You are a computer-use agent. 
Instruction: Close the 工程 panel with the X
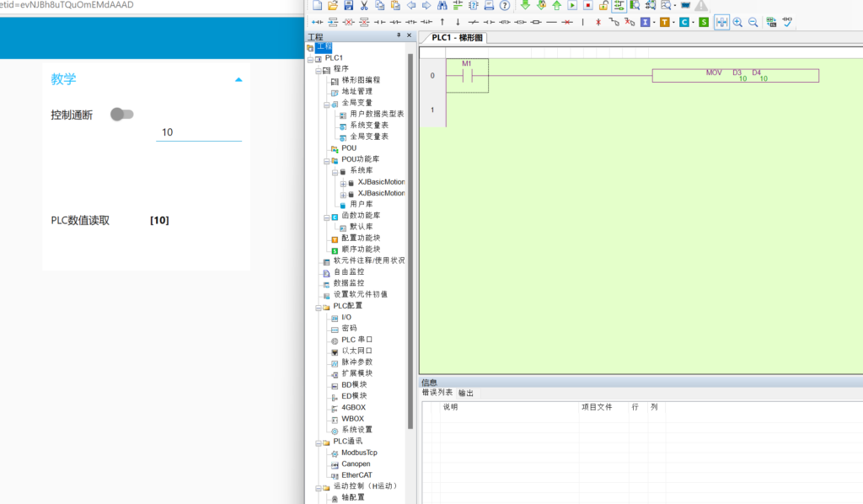point(409,35)
